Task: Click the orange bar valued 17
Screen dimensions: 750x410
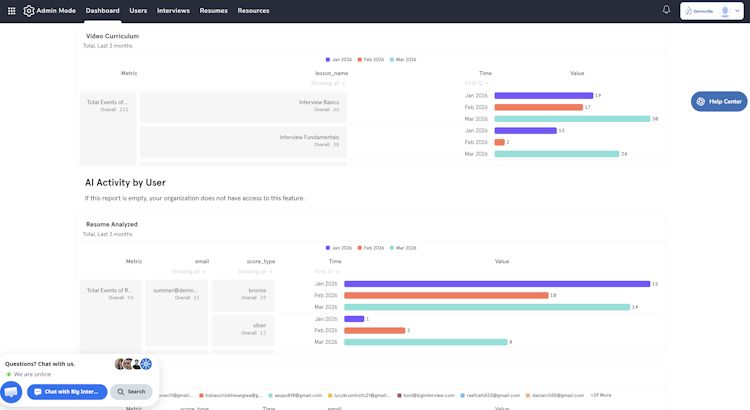Action: point(539,107)
